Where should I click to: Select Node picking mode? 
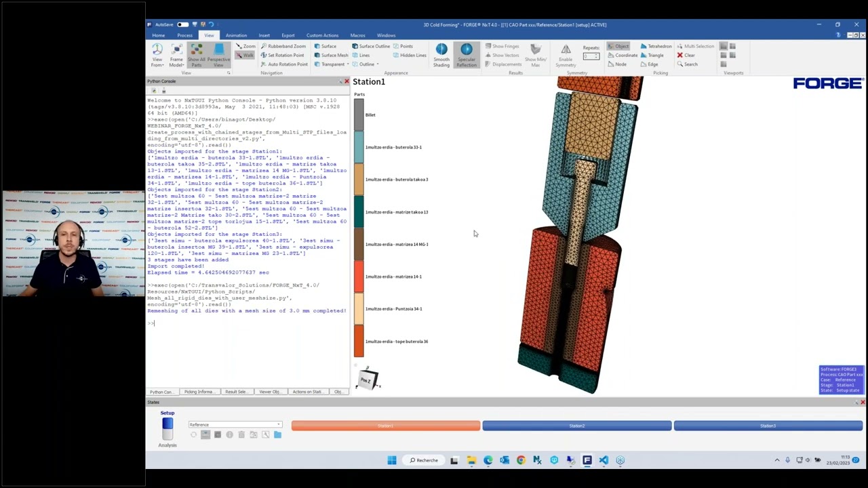pos(616,64)
